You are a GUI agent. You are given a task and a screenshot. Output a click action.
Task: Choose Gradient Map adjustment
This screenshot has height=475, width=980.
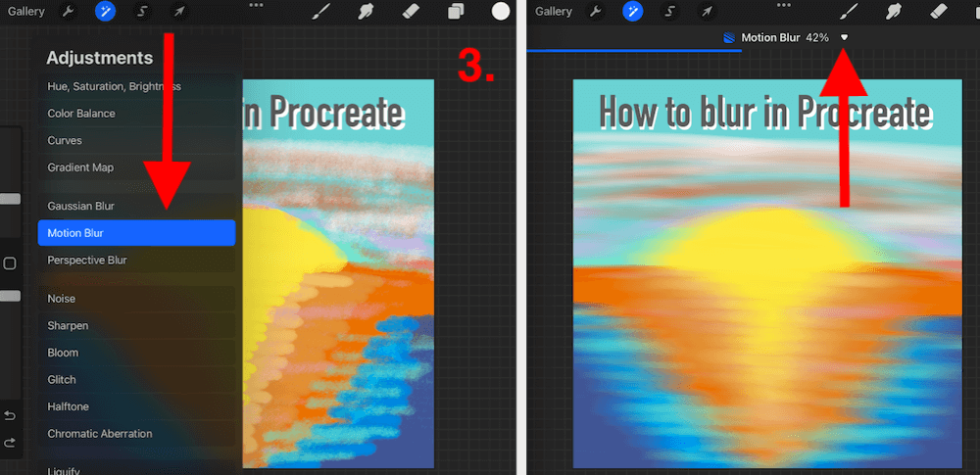point(136,167)
